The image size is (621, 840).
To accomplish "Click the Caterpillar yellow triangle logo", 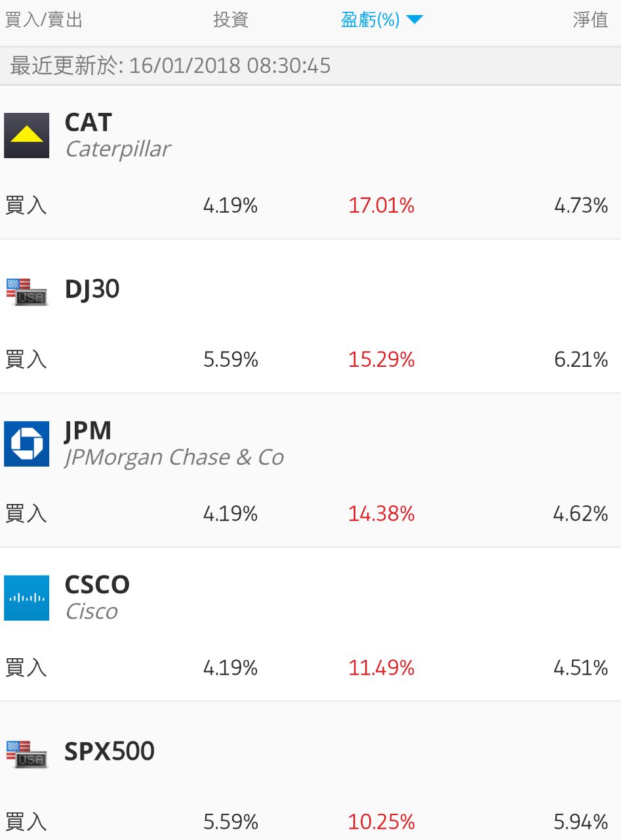I will click(26, 135).
